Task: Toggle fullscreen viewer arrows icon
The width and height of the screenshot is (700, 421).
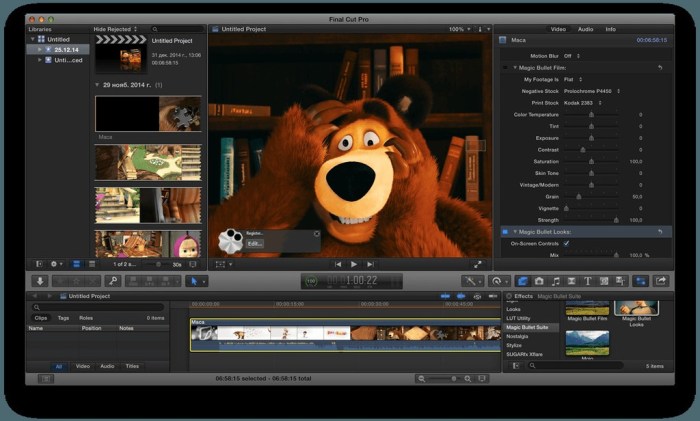Action: 478,264
